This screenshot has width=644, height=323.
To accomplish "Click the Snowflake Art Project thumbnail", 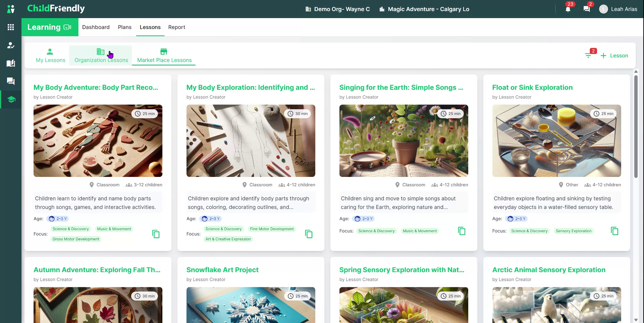I will point(251,305).
